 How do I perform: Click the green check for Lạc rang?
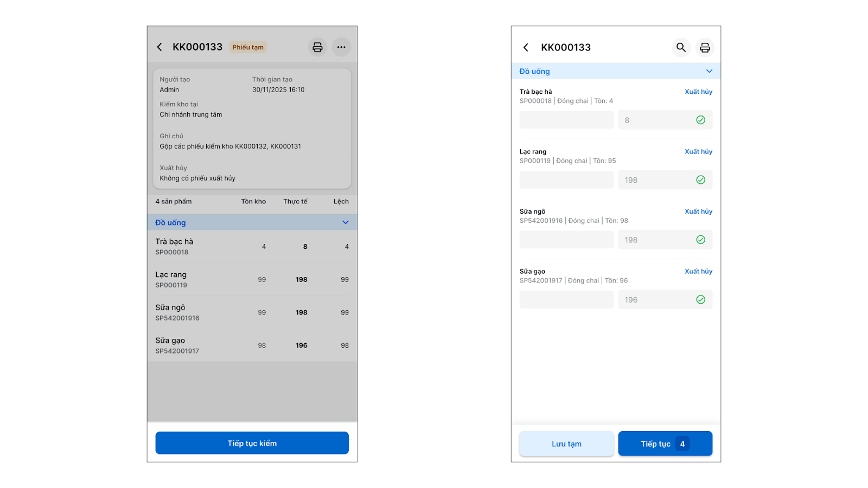click(701, 179)
